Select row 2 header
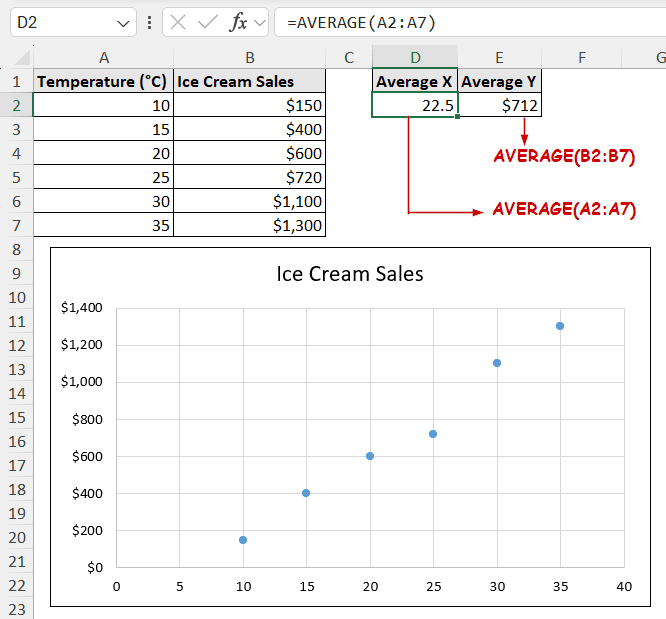This screenshot has height=619, width=666. pos(17,105)
